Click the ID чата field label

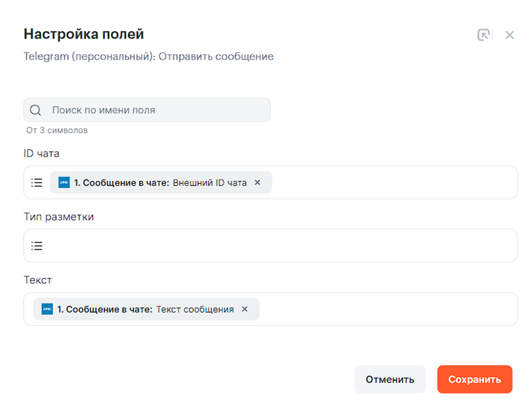coord(41,153)
